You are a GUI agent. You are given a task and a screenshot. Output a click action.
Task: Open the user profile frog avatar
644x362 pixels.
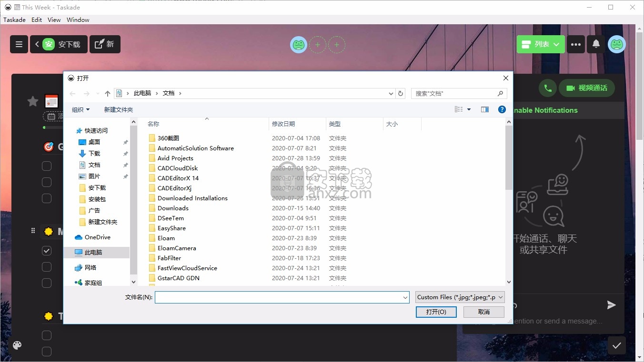[617, 44]
